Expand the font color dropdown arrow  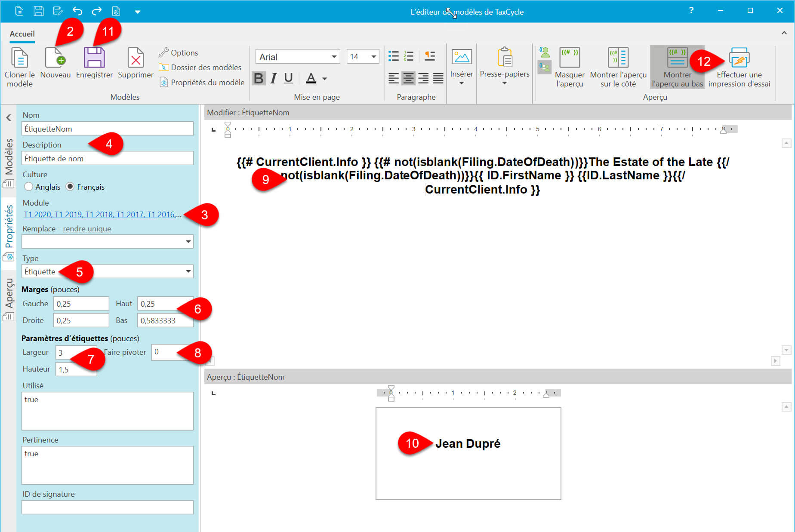point(325,79)
